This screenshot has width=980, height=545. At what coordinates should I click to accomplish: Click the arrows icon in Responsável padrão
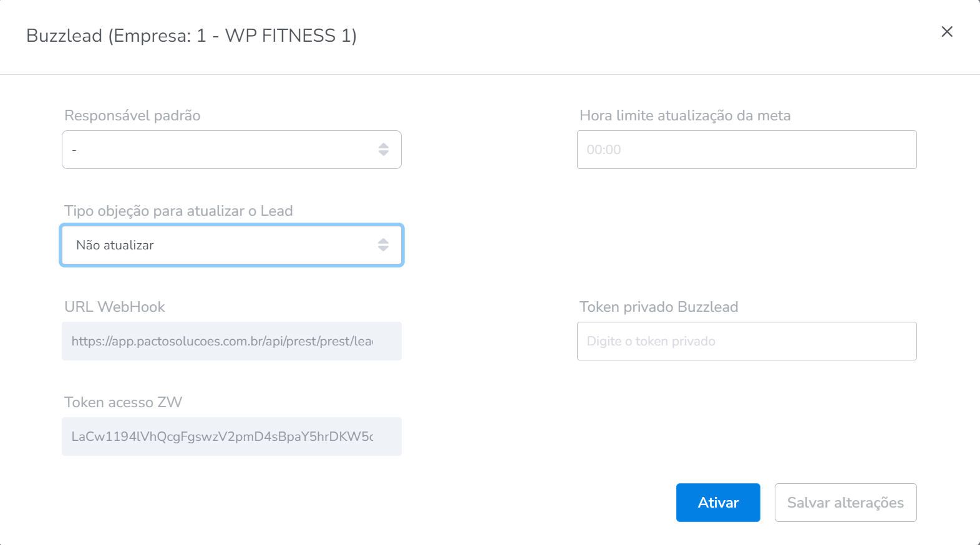click(x=384, y=150)
